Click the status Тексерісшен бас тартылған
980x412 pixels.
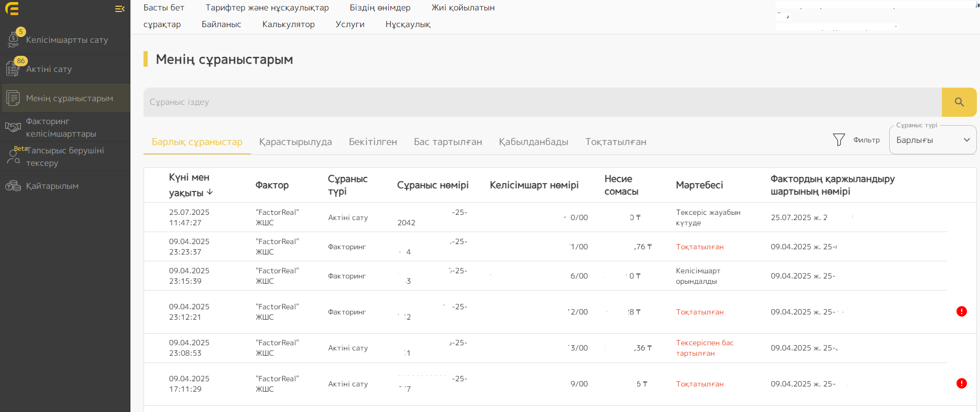[704, 348]
